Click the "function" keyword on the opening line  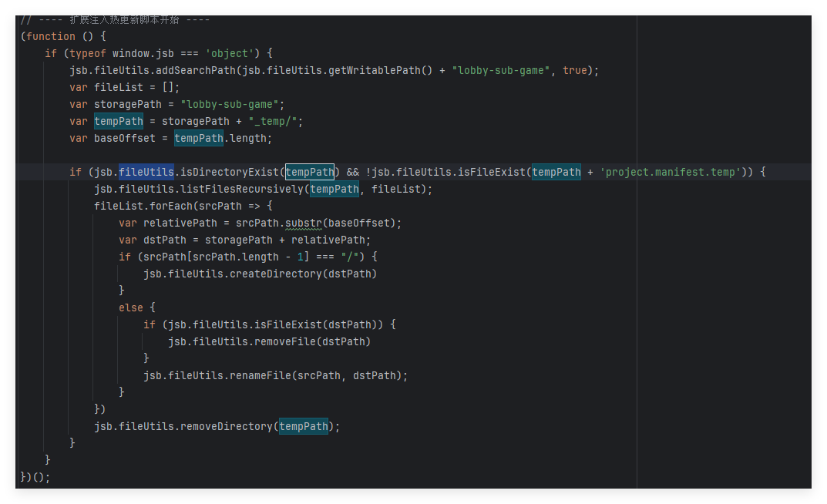pos(51,36)
